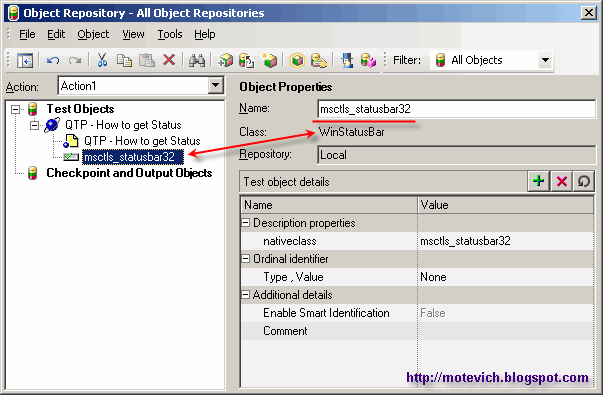Open the Action1 action dropdown
603x395 pixels.
(216, 85)
